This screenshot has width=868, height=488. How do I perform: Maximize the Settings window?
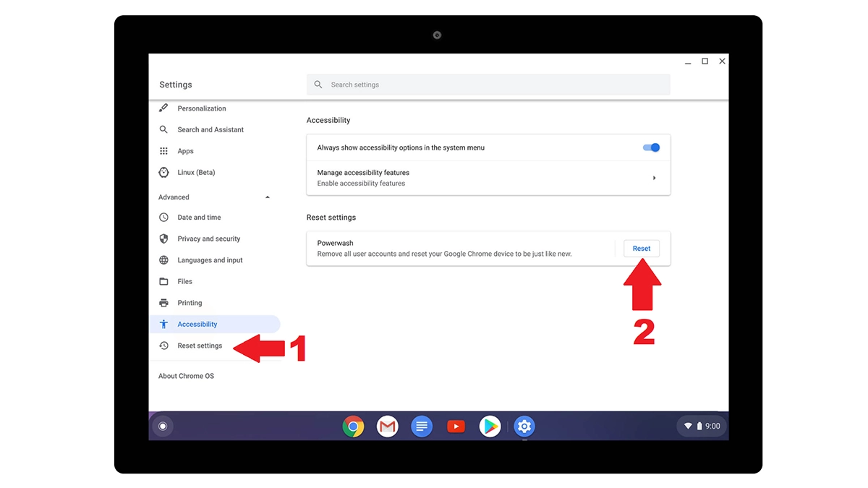pos(705,61)
